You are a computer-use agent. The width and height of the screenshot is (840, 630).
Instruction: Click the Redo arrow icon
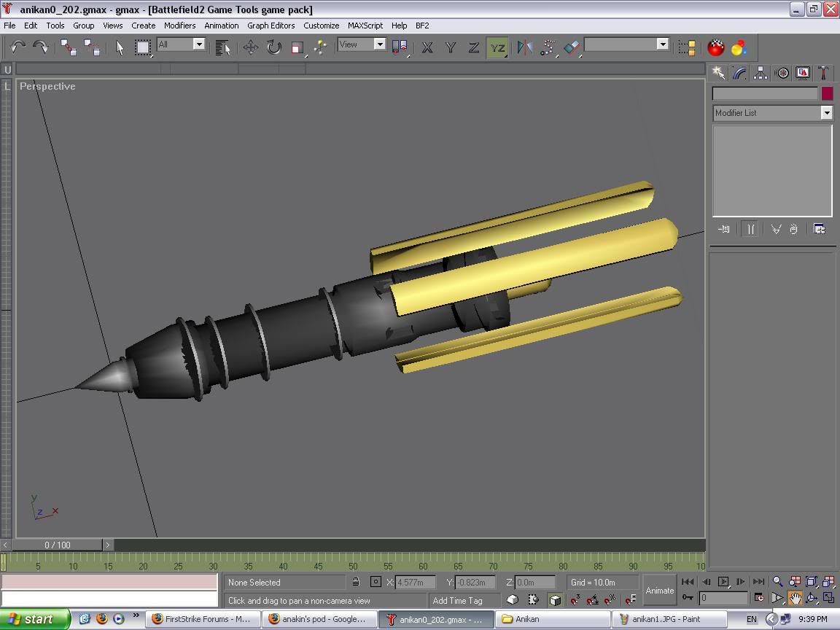41,47
